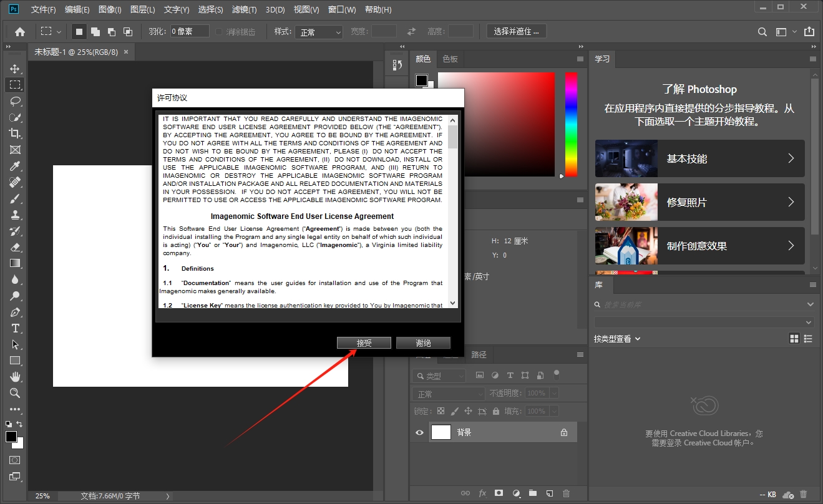Screen dimensions: 823x504
Task: Activate the Hand tool
Action: coord(15,377)
